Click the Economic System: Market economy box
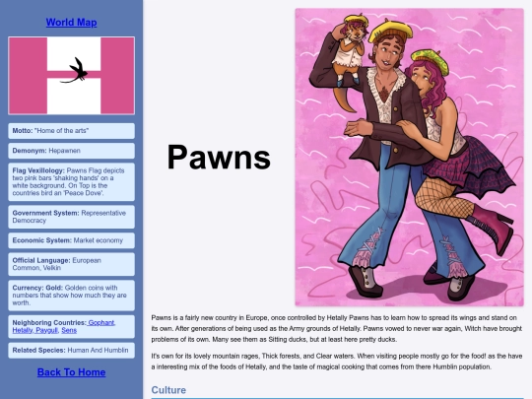 (71, 240)
